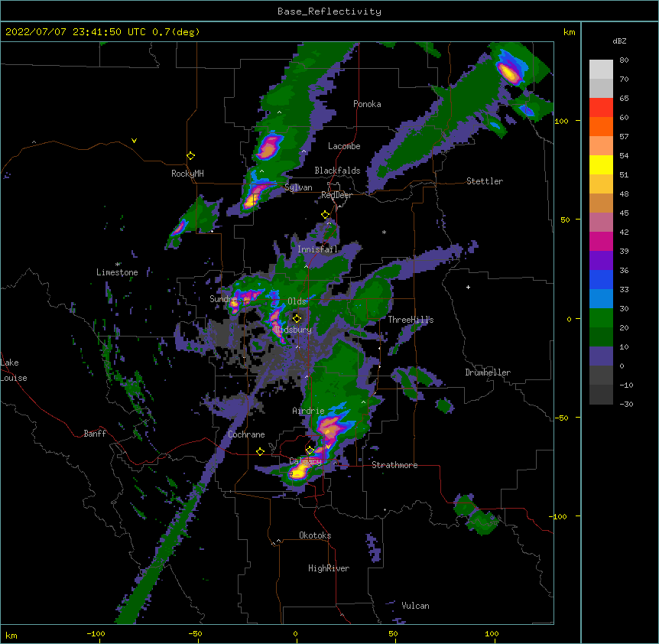
Task: Click the yellow diamond marker just north of Calgary
Action: [310, 450]
